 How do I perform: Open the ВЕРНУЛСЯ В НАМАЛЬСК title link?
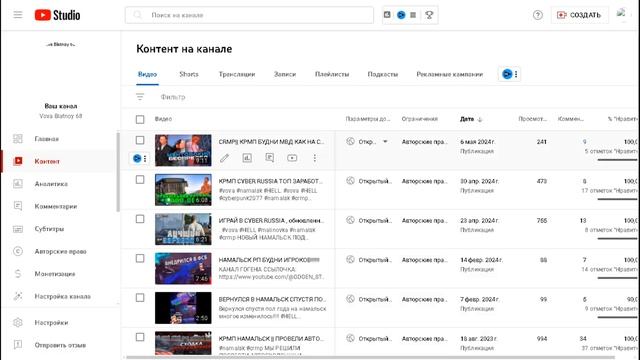(271, 299)
